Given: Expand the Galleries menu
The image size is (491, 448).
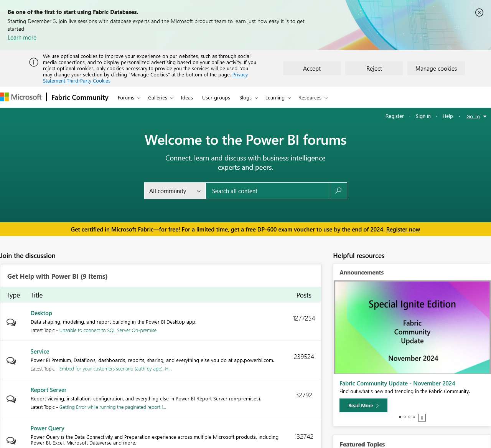Looking at the screenshot, I should point(161,98).
